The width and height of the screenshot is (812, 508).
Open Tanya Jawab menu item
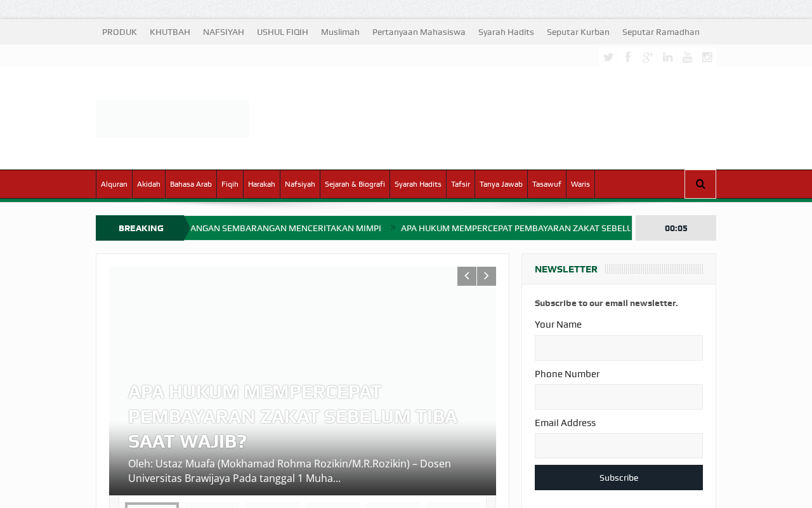501,184
